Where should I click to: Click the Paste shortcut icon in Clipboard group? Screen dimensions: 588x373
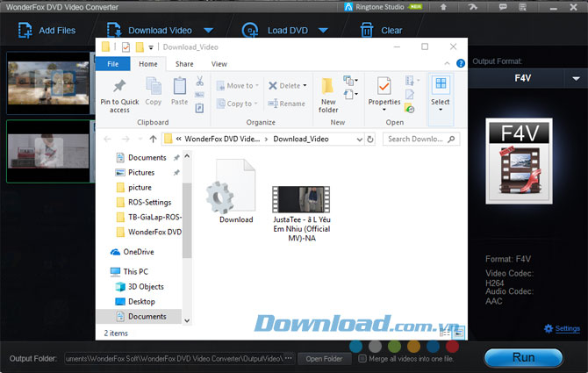pyautogui.click(x=199, y=108)
